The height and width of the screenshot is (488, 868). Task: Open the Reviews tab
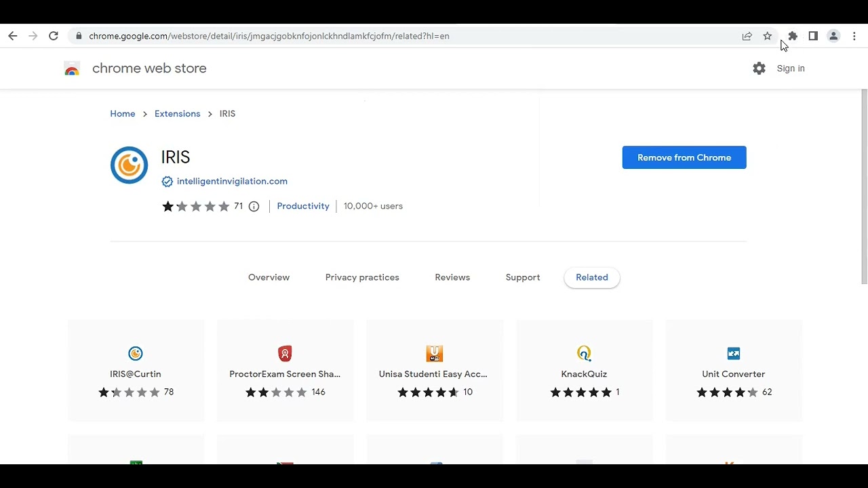click(x=452, y=277)
